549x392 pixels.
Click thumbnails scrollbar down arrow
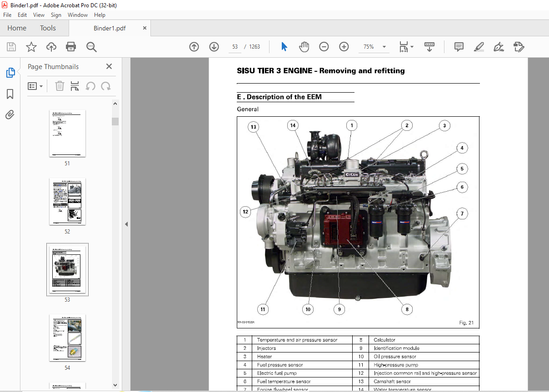click(115, 386)
